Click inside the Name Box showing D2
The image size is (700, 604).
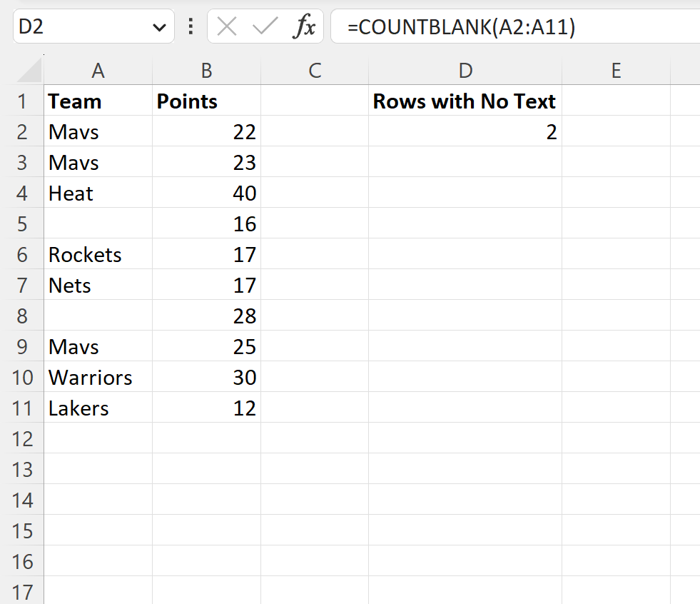point(78,27)
